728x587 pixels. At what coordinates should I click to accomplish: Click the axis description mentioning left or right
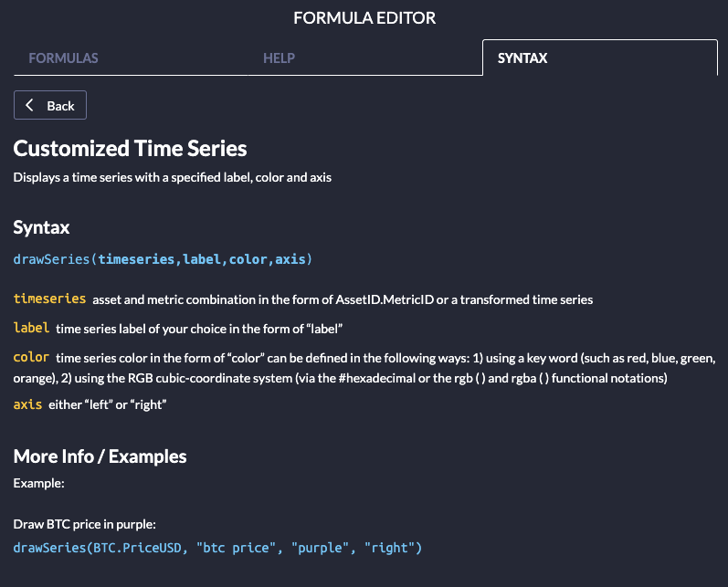[108, 404]
